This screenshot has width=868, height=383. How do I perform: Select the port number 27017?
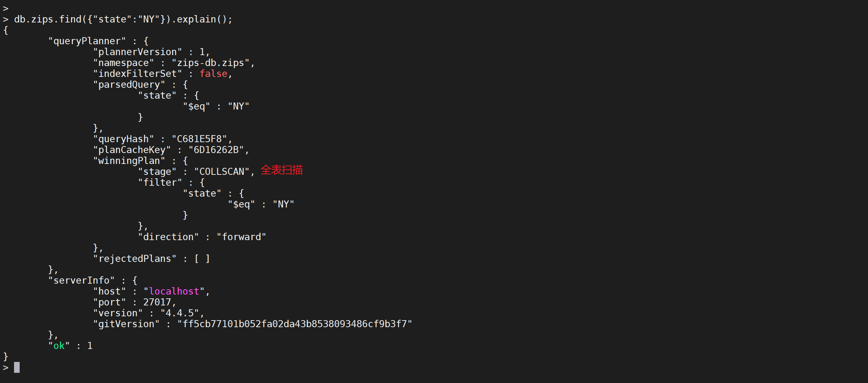point(157,302)
